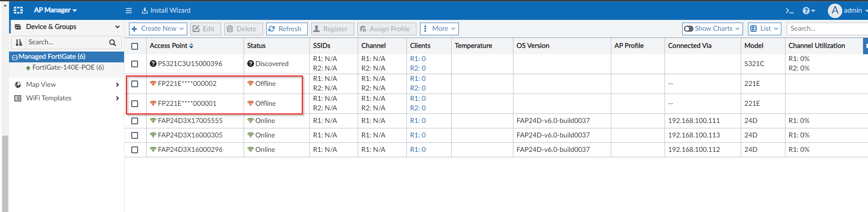Viewport: 868px width, 212px height.
Task: Toggle the Show Charts switch
Action: pos(688,28)
